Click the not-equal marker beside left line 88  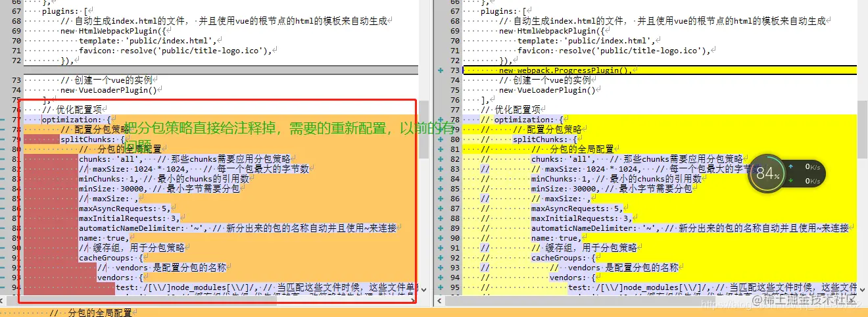3,228
